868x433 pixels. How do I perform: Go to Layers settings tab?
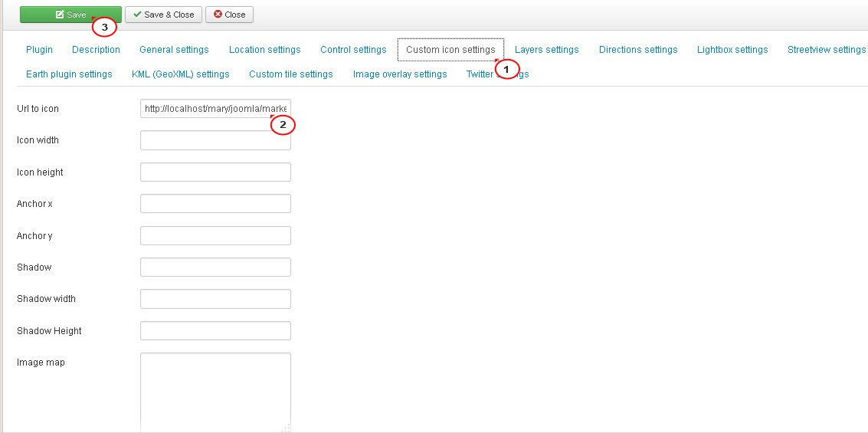pyautogui.click(x=546, y=49)
